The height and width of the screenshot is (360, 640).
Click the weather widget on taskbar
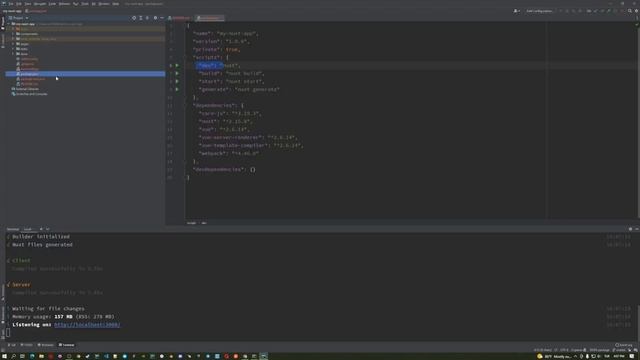pyautogui.click(x=555, y=356)
